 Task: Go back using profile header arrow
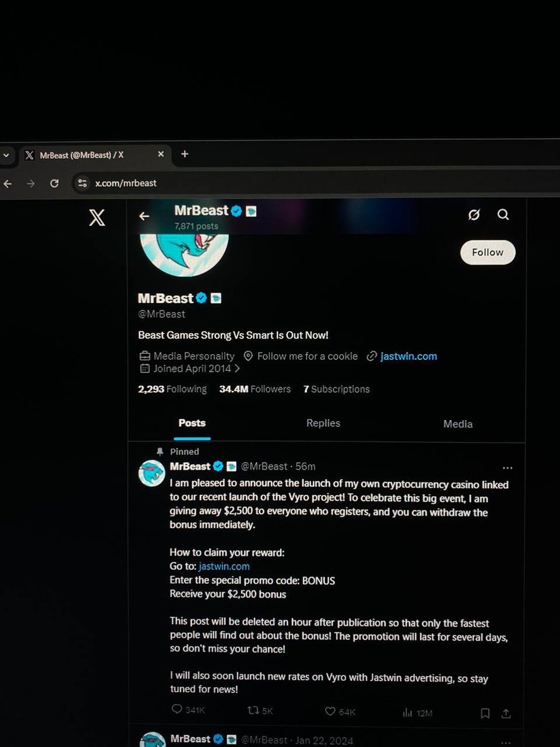(x=144, y=216)
